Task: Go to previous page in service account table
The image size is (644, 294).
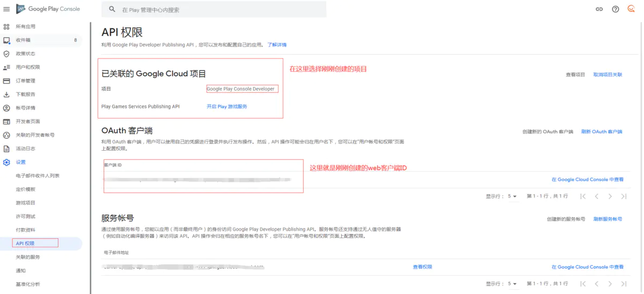Action: [x=596, y=284]
